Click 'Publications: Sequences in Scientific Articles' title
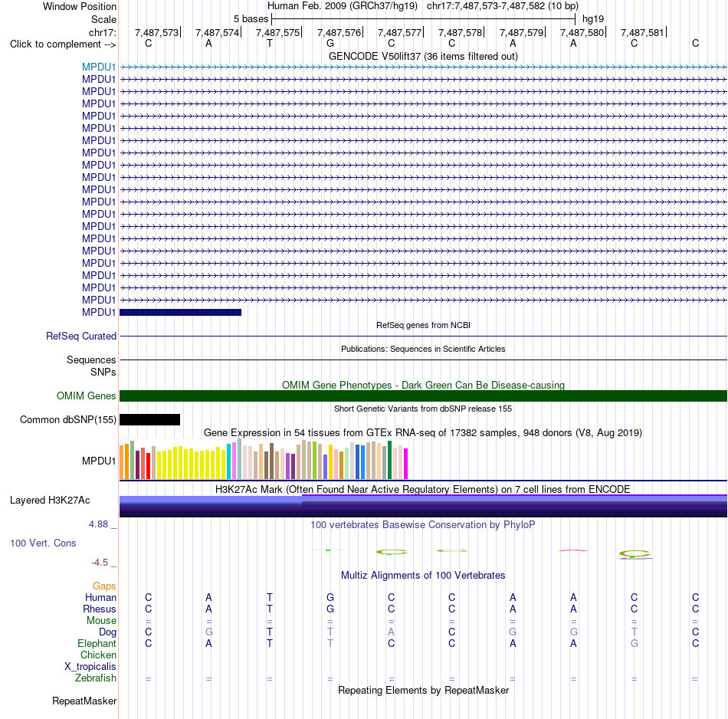 point(423,349)
